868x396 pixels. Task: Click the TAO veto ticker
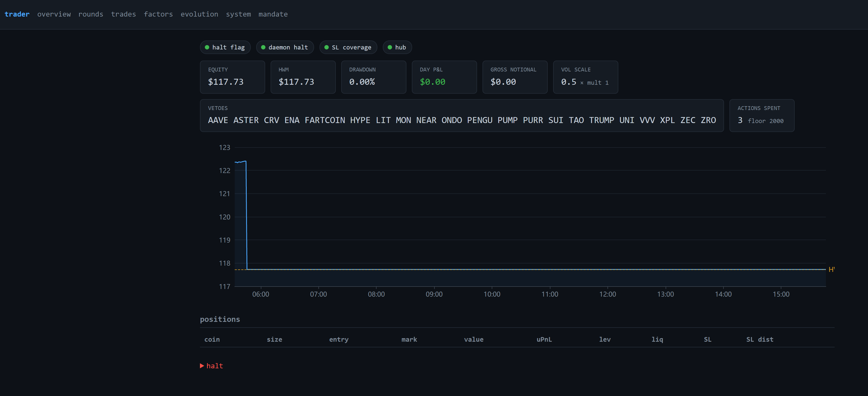(576, 120)
